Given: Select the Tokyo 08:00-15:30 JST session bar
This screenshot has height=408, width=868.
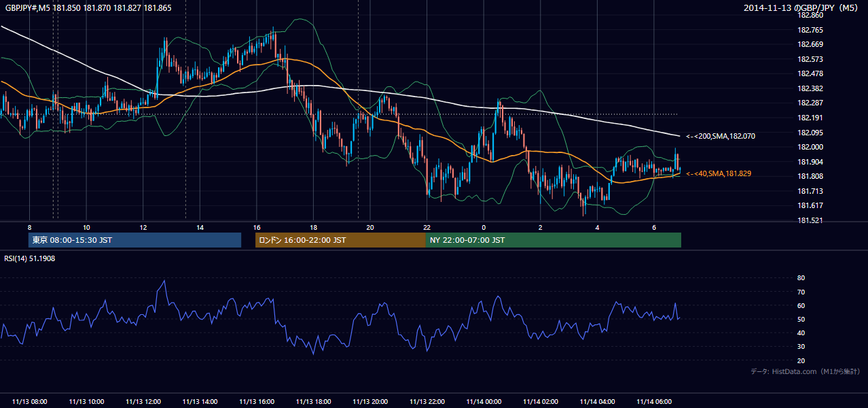Looking at the screenshot, I should pos(134,240).
